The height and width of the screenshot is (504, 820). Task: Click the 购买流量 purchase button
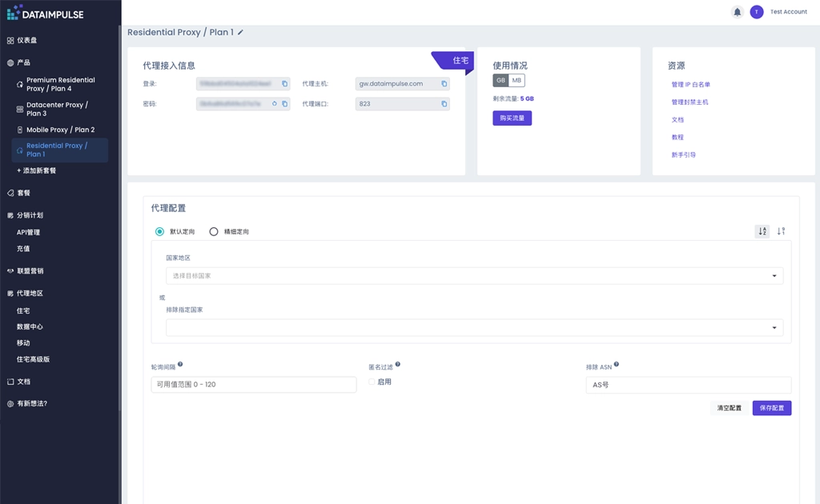point(512,118)
